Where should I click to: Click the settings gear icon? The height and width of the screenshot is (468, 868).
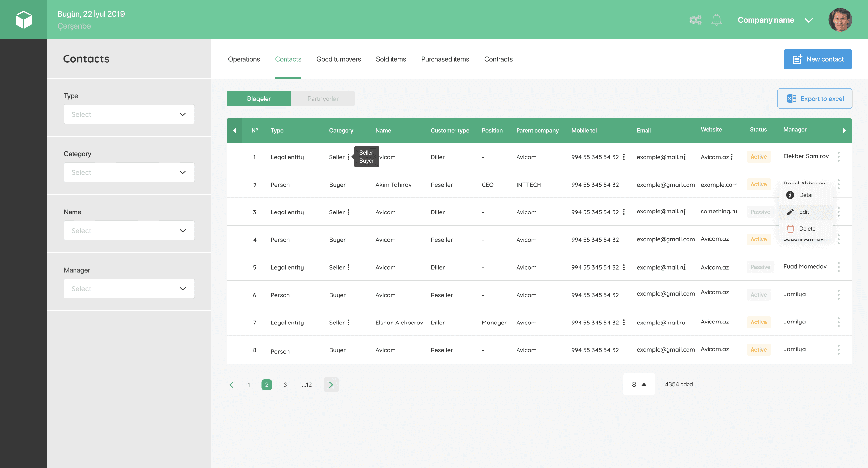point(695,19)
